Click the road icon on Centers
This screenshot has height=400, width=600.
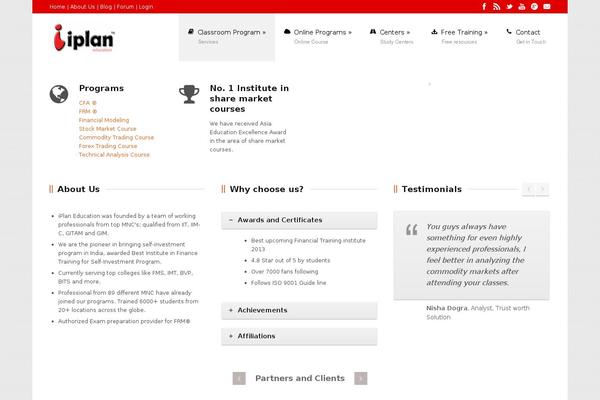[x=373, y=32]
